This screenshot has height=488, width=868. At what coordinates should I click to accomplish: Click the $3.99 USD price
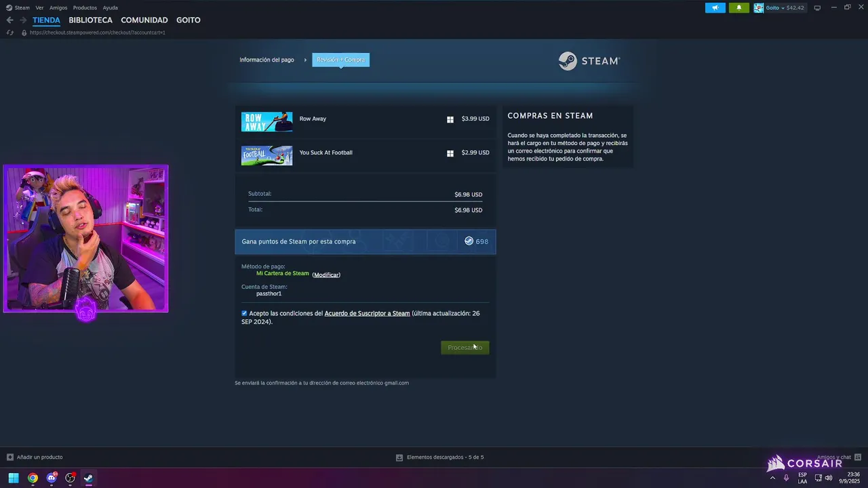475,119
